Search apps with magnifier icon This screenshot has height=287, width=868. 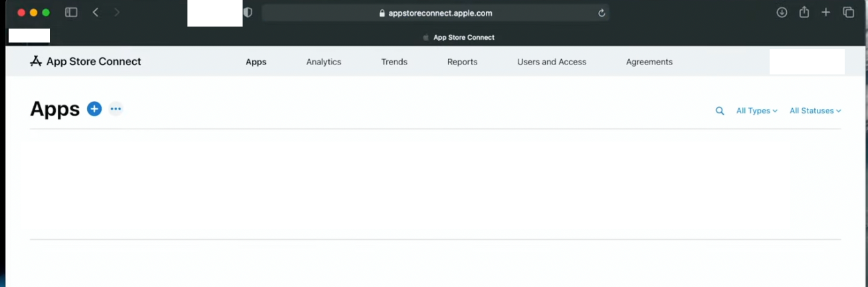[x=720, y=111]
